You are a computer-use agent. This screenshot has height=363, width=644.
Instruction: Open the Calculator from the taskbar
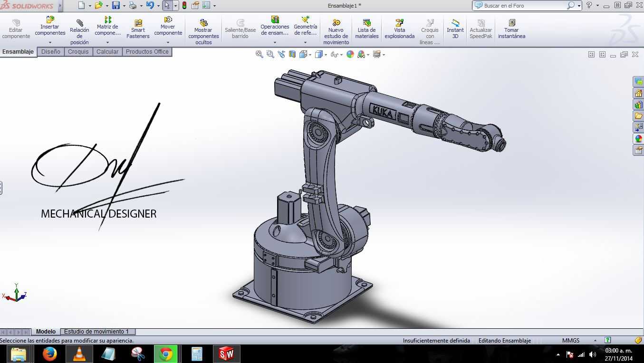[x=197, y=354]
